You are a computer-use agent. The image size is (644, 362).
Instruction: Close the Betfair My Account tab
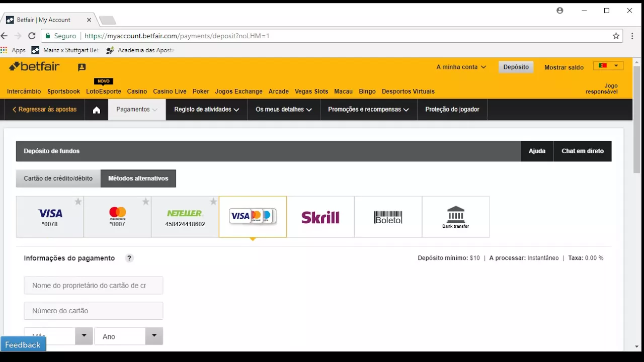coord(89,20)
